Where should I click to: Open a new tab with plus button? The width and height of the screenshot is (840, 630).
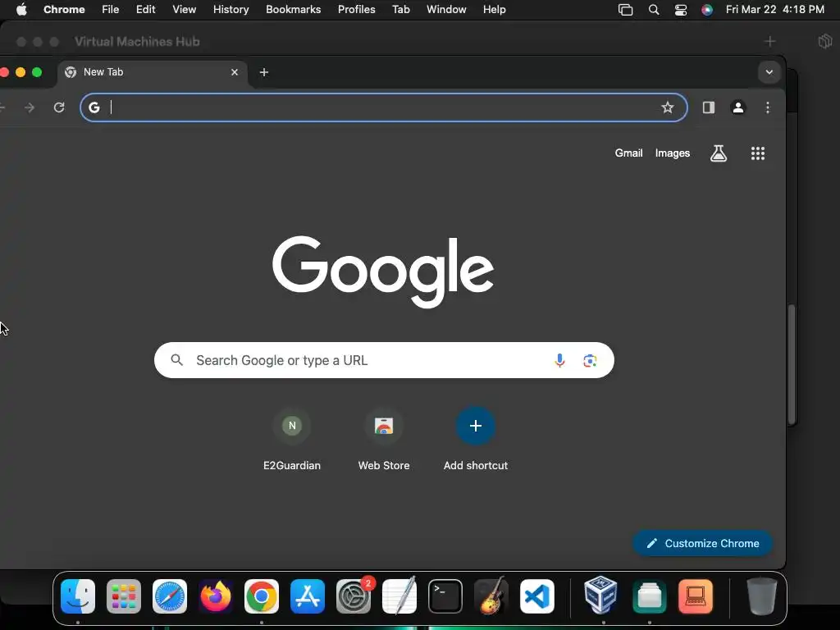point(263,72)
